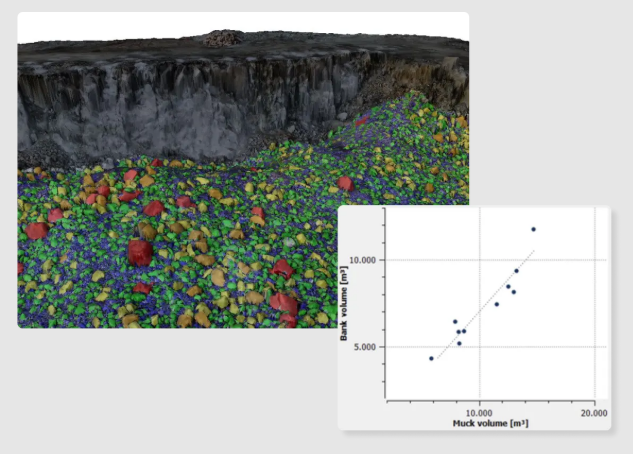633x454 pixels.
Task: Click the highest data point on scatter plot
Action: coord(533,230)
